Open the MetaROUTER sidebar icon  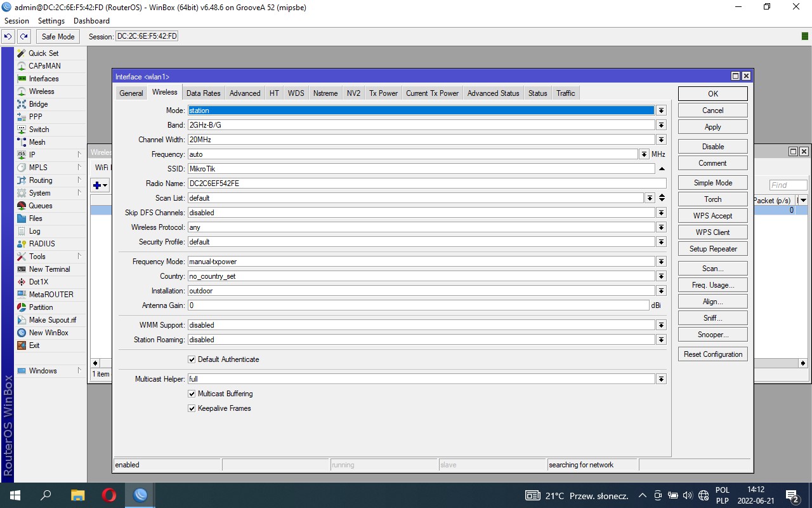point(22,295)
